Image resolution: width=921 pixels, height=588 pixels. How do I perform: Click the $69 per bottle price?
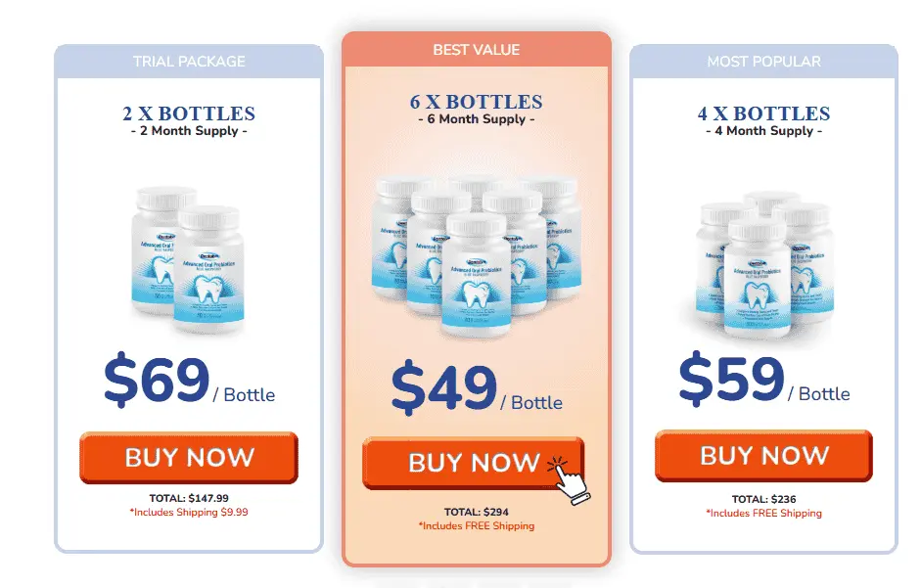[189, 381]
